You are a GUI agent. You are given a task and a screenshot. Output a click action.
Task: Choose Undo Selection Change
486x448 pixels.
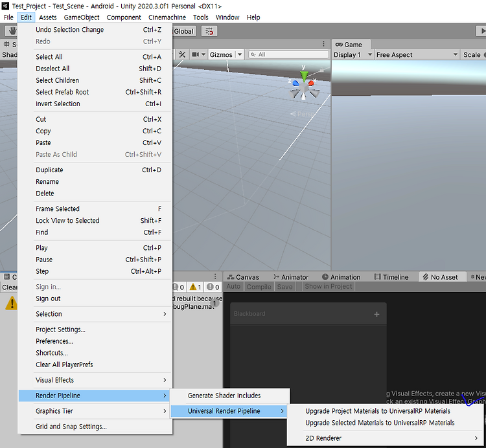pos(95,30)
